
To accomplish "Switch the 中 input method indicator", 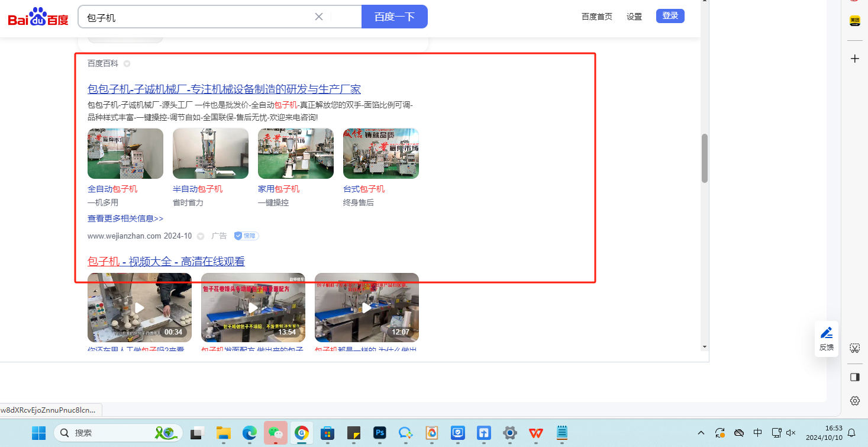I will pyautogui.click(x=758, y=433).
